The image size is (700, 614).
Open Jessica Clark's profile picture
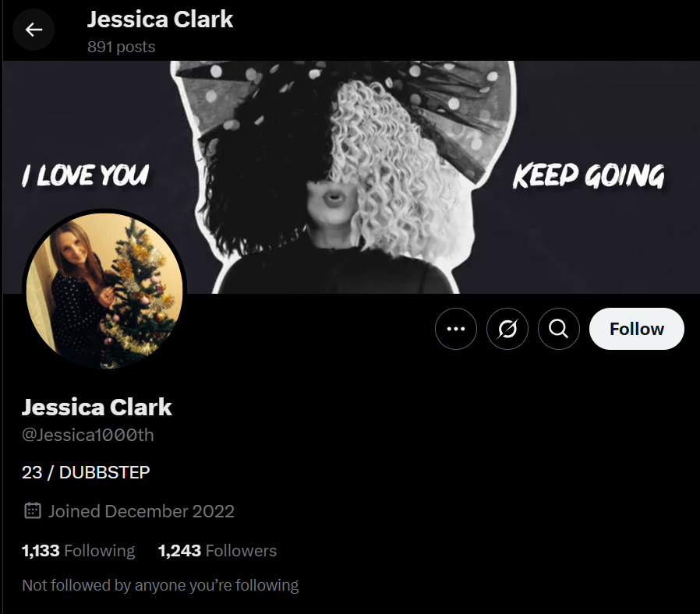click(104, 291)
